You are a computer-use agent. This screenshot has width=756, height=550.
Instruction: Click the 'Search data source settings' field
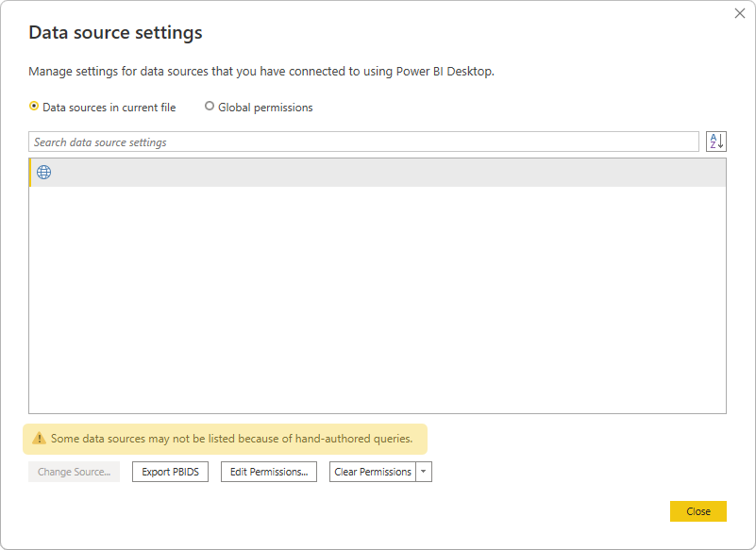[x=363, y=142]
